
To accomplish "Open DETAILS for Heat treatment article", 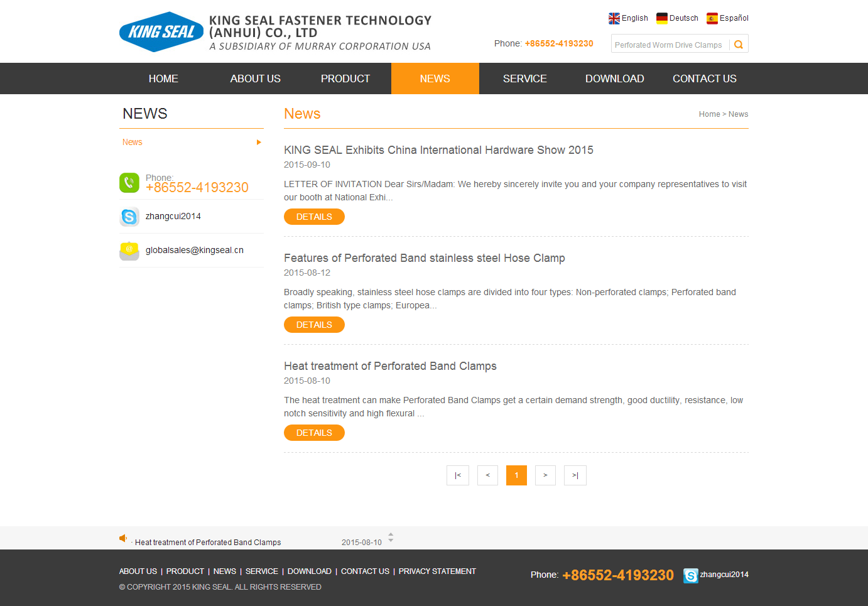I will tap(314, 433).
